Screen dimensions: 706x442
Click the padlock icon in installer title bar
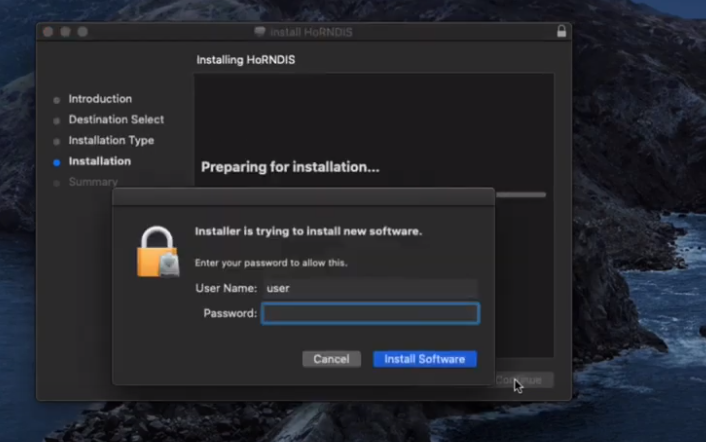[x=561, y=31]
